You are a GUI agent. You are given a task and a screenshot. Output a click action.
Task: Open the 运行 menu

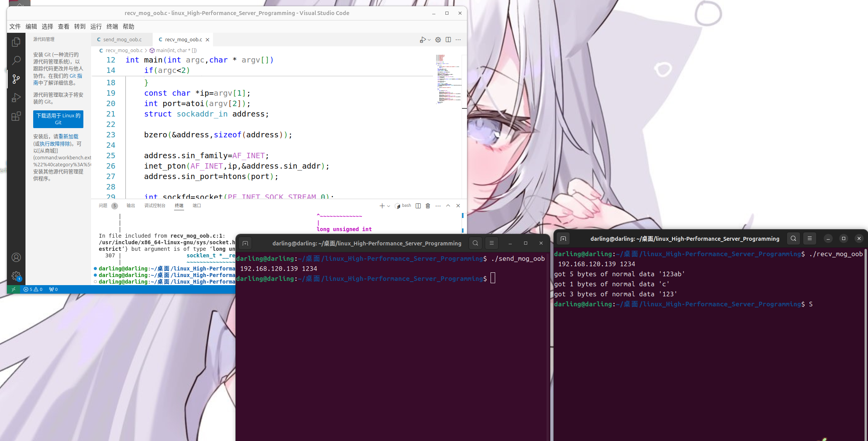96,27
